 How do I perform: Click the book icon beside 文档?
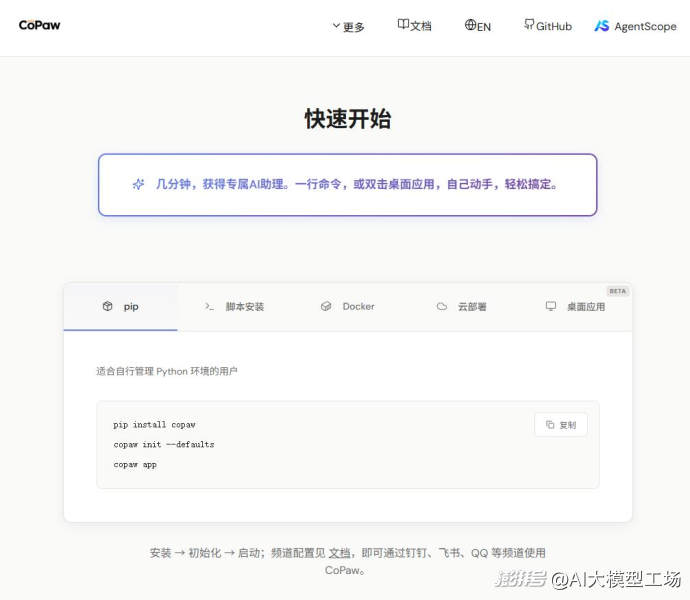[403, 25]
